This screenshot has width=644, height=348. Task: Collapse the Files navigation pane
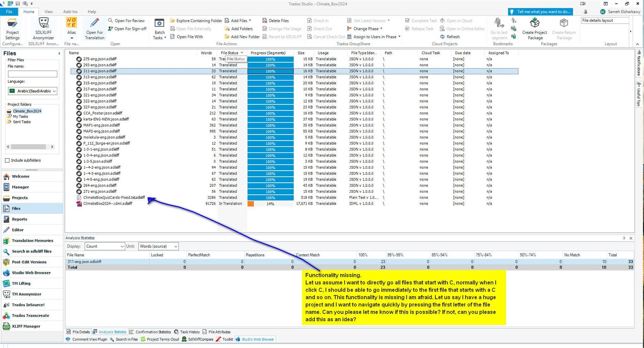point(59,53)
